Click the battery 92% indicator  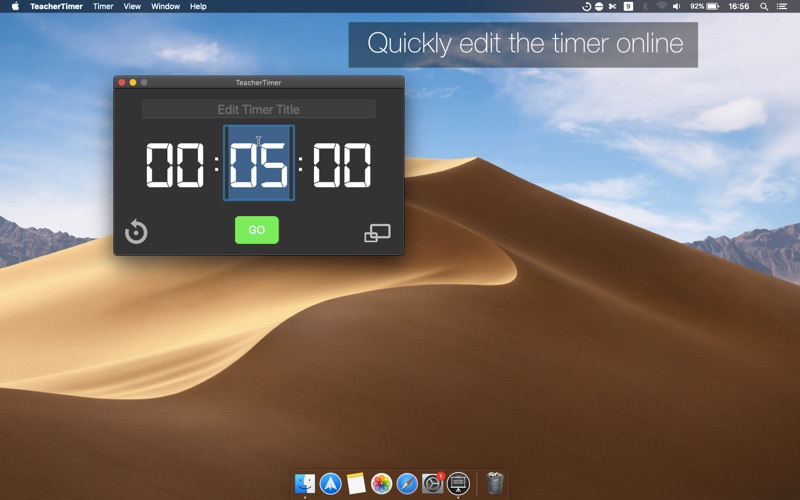tap(705, 7)
